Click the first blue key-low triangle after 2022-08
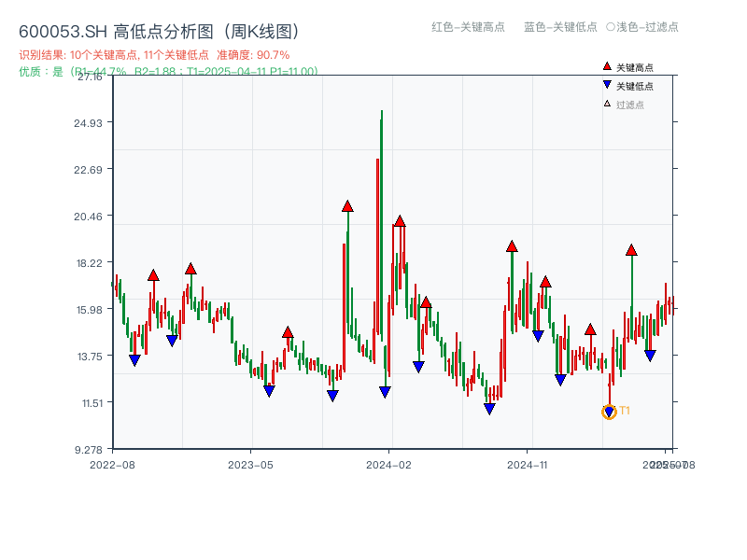The image size is (747, 560). click(134, 359)
